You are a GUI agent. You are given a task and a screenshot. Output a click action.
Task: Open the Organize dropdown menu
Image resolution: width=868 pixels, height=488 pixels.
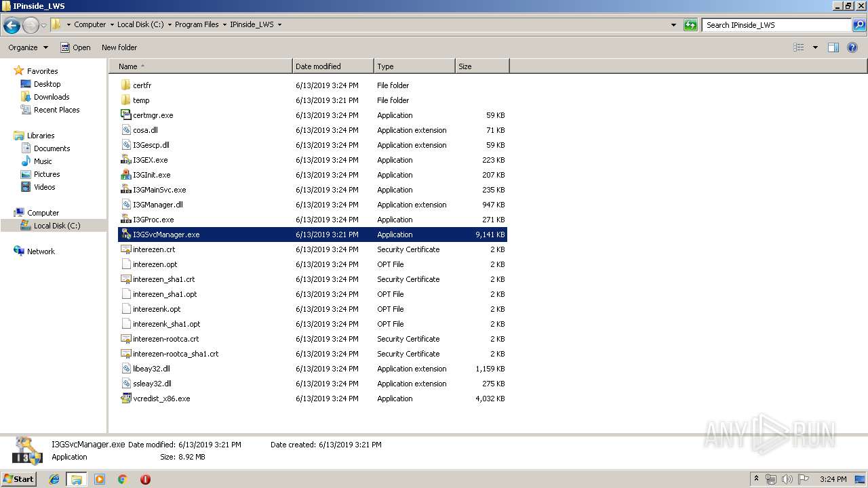pyautogui.click(x=28, y=47)
